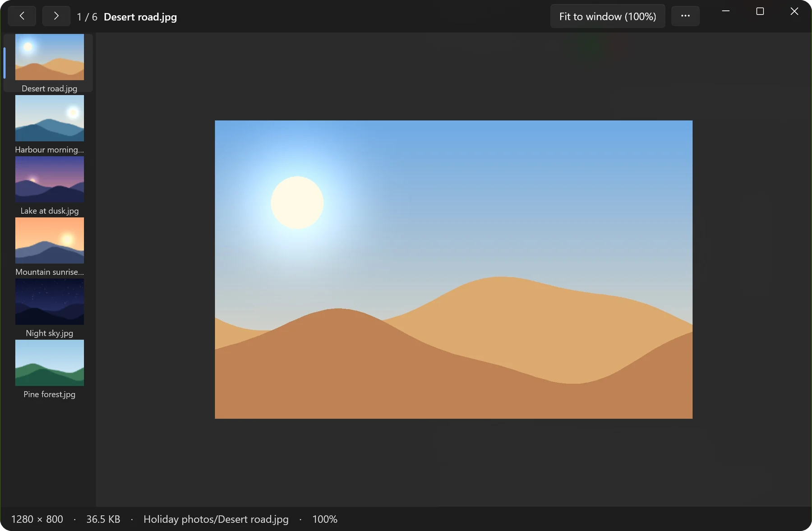Screen dimensions: 812x531
Task: Select the Desert road.jpg thumbnail
Action: coord(49,57)
